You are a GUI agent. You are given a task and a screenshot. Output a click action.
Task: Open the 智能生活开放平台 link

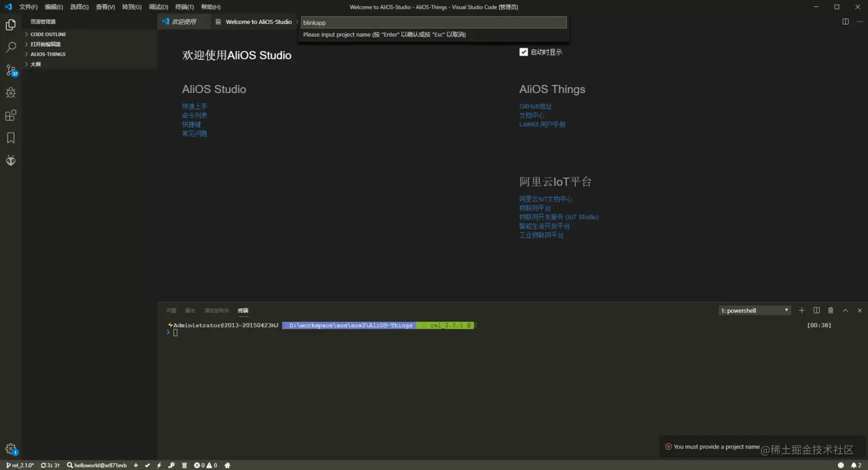[x=545, y=226]
